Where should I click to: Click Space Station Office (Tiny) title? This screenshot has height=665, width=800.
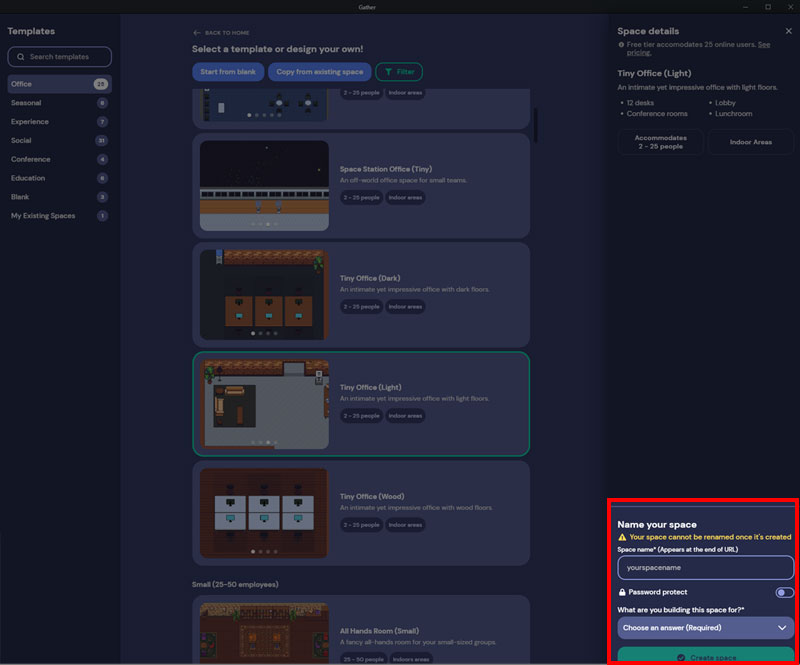[386, 169]
